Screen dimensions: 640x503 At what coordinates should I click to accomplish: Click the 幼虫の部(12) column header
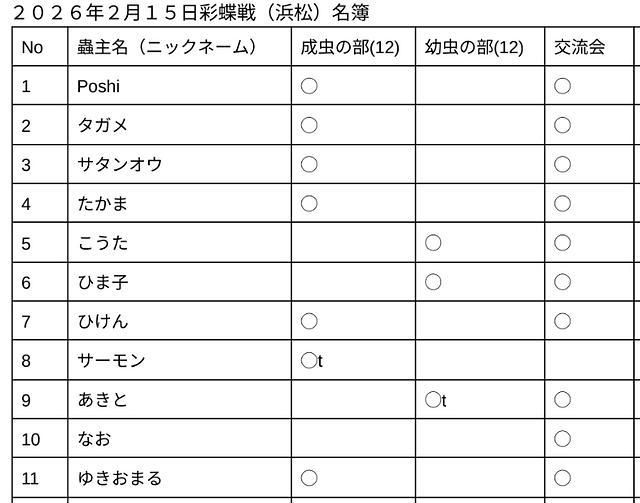pyautogui.click(x=480, y=47)
